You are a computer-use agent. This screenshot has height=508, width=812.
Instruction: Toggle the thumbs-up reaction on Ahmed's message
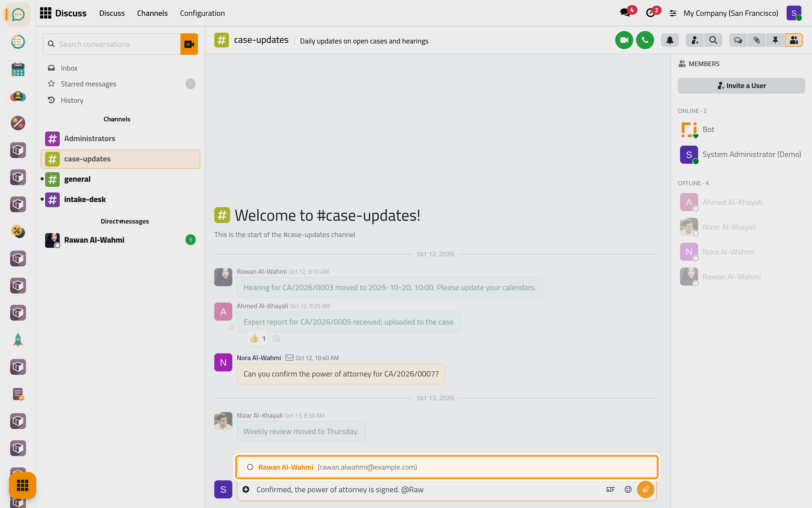(257, 338)
